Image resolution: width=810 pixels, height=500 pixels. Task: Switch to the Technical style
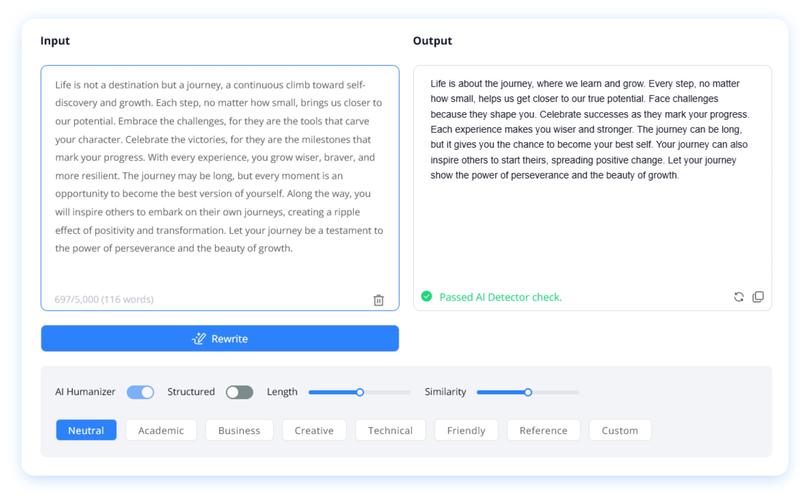point(390,430)
